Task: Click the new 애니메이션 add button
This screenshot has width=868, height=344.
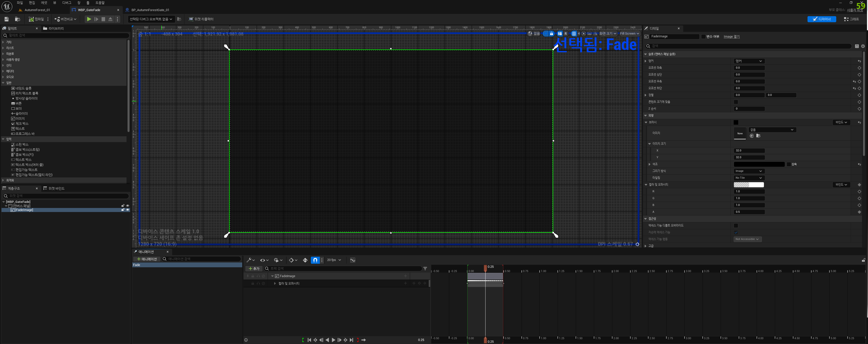Action: [147, 259]
